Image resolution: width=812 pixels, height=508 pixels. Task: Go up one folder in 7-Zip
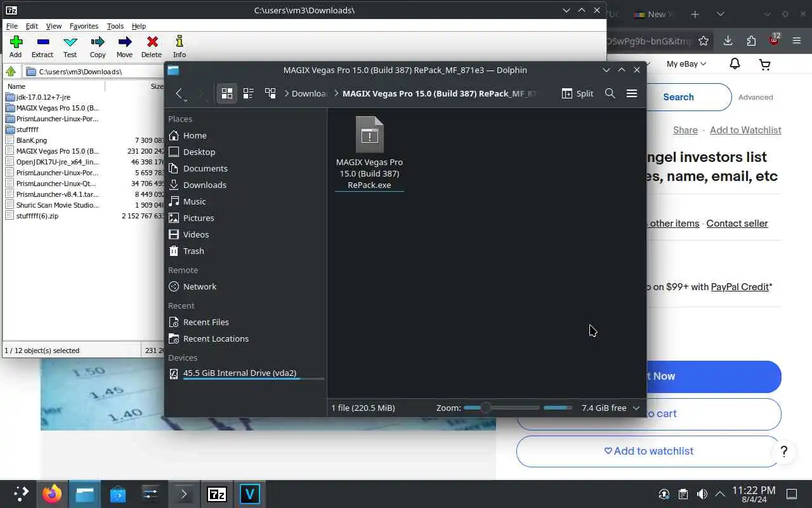[x=11, y=72]
